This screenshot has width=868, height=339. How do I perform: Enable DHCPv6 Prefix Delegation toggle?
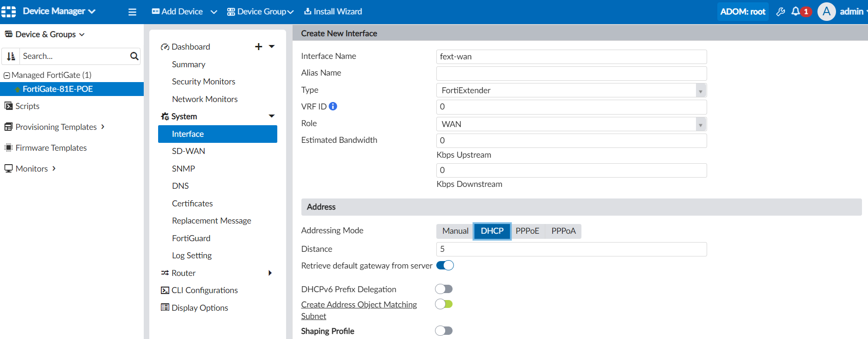tap(444, 289)
